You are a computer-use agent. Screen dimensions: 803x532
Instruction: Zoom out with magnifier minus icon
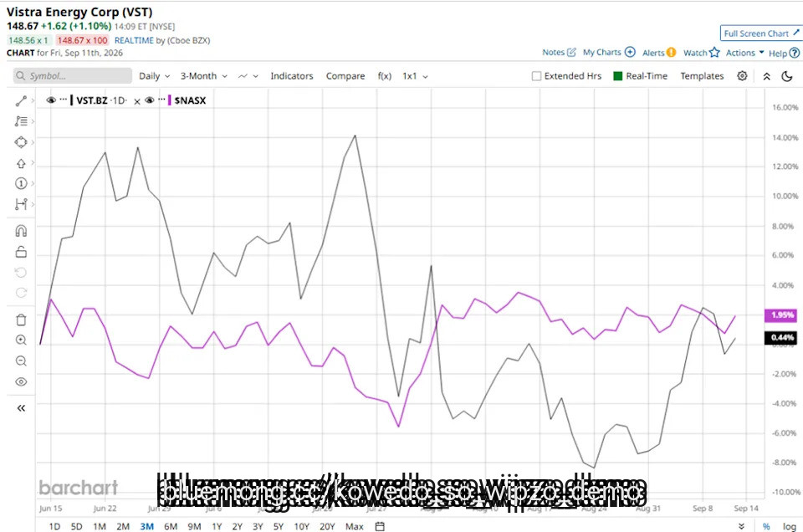(21, 361)
